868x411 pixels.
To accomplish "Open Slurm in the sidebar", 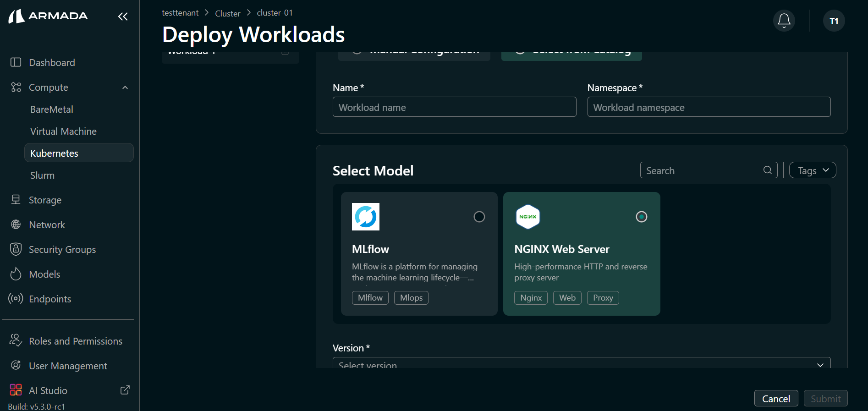I will (42, 175).
